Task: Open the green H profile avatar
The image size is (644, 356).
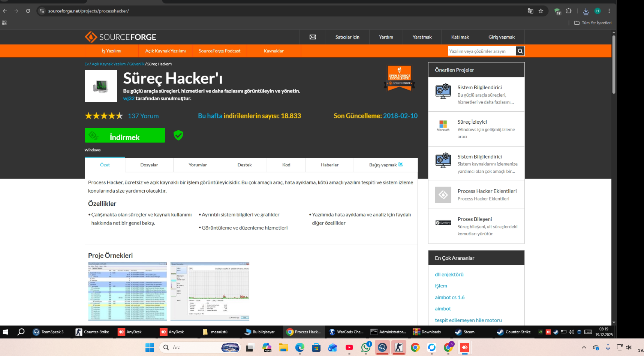Action: [x=598, y=11]
